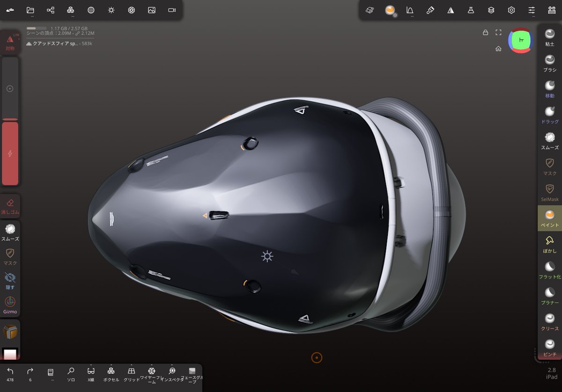562x392 pixels.
Task: Select the ブラシ brush tool
Action: 550,63
